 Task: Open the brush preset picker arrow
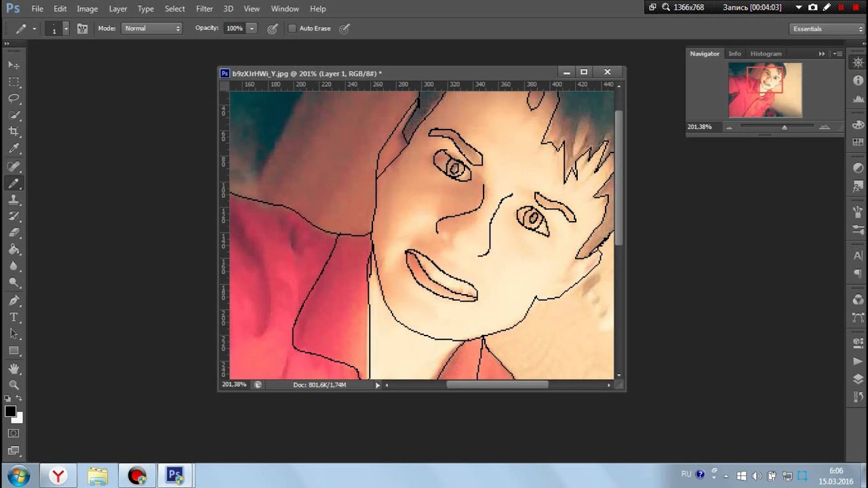tap(65, 28)
